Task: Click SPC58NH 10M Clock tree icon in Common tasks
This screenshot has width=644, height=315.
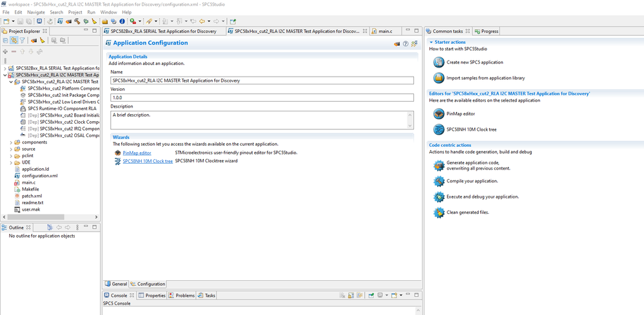Action: (x=439, y=129)
